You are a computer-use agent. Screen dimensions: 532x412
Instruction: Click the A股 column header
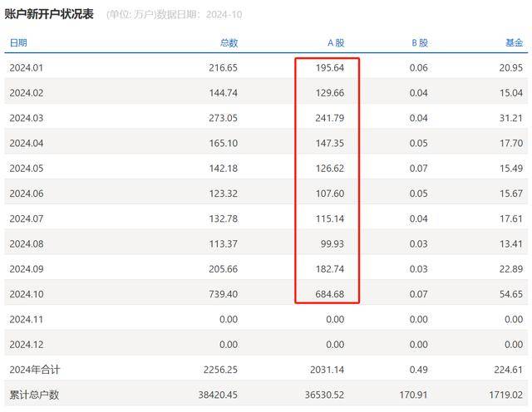pos(334,42)
